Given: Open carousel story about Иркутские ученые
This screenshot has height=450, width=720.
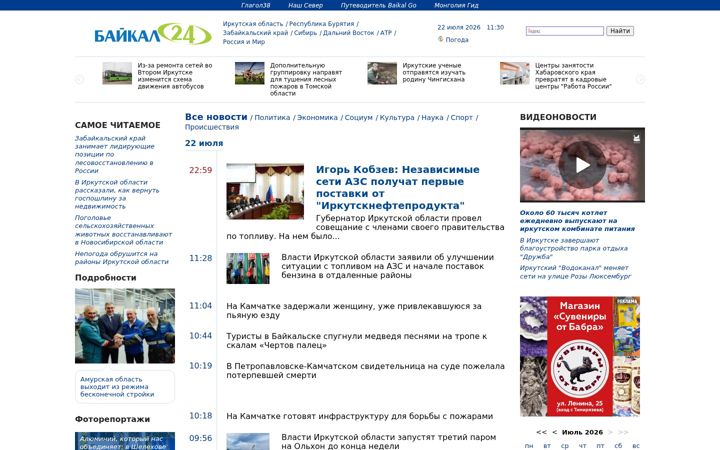Looking at the screenshot, I should coord(433,72).
